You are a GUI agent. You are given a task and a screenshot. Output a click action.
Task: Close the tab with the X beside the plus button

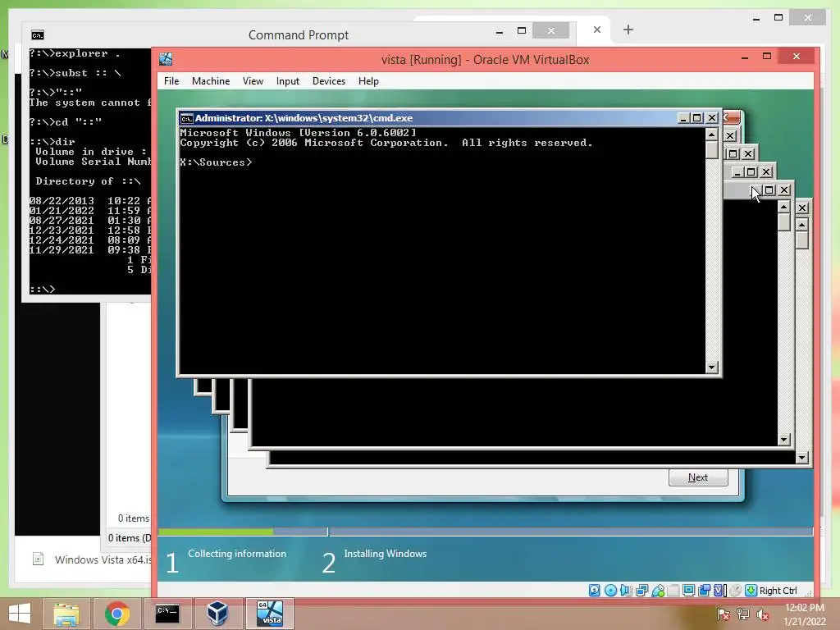coord(597,30)
